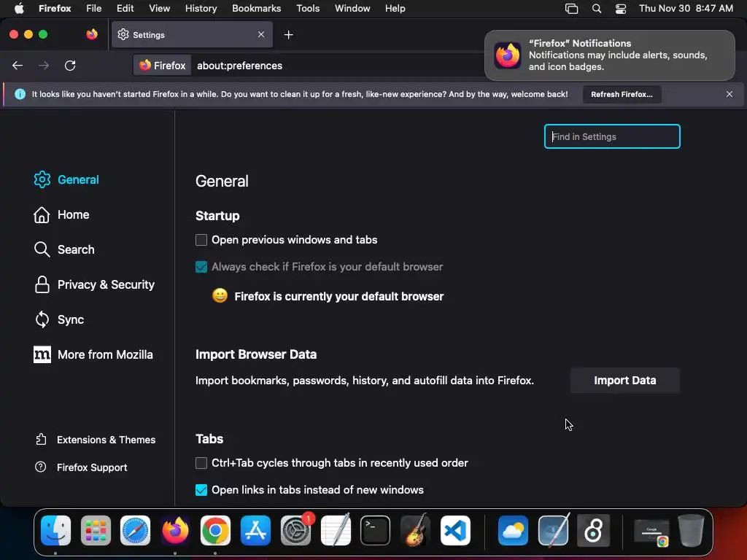Open the Sync settings panel
The image size is (747, 560).
click(x=58, y=319)
